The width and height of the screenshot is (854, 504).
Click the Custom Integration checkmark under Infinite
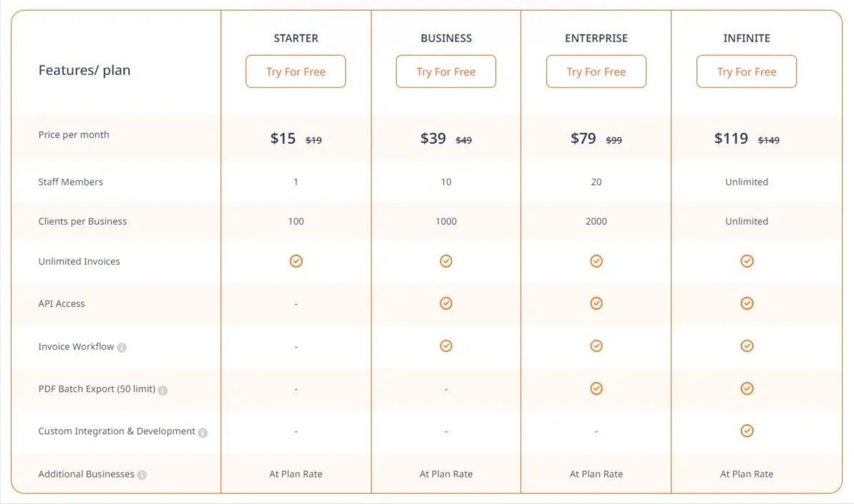[747, 431]
